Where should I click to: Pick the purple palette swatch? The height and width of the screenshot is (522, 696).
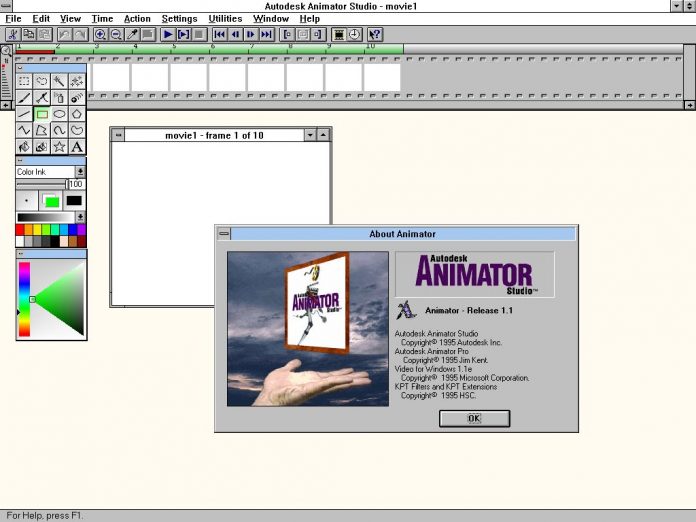coord(82,229)
